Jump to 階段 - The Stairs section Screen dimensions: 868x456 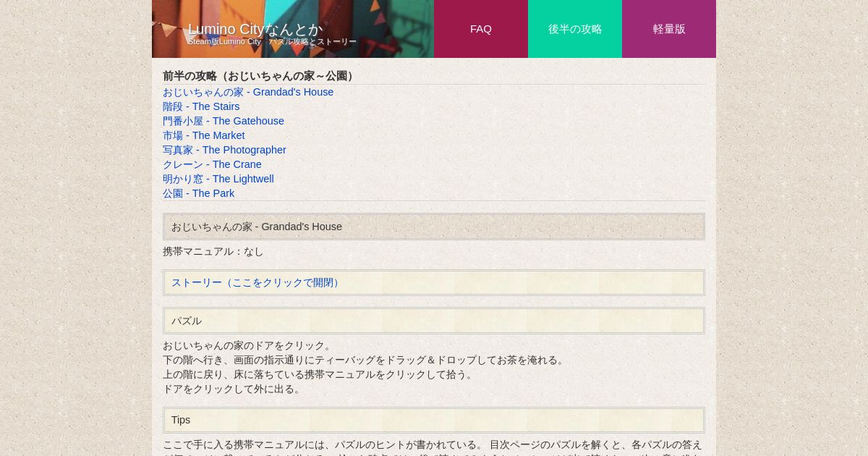pos(201,106)
